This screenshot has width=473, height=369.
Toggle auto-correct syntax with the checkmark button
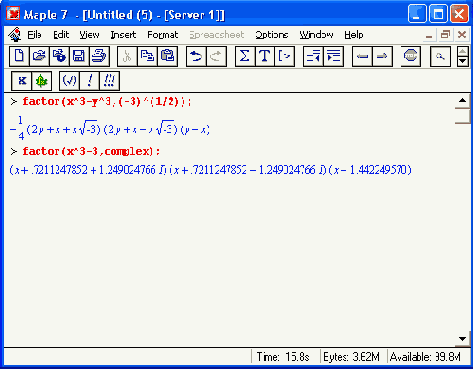(x=69, y=81)
